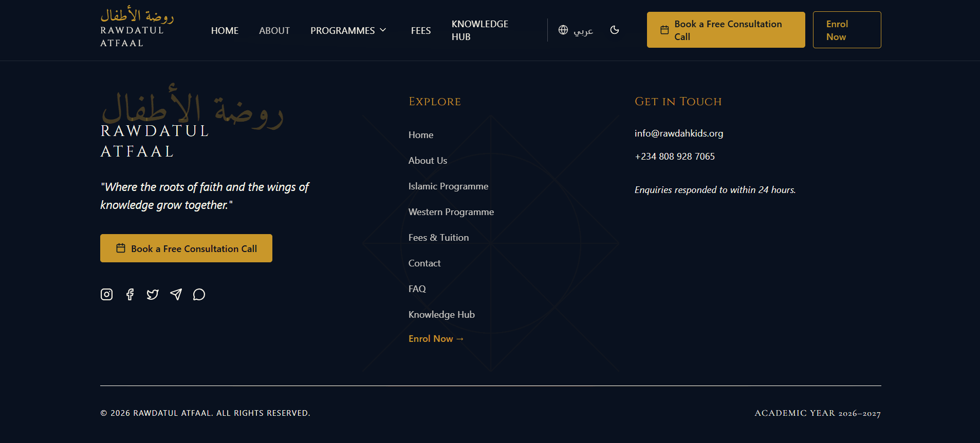
Task: Open the WhatsApp chat bubble icon
Action: point(199,294)
